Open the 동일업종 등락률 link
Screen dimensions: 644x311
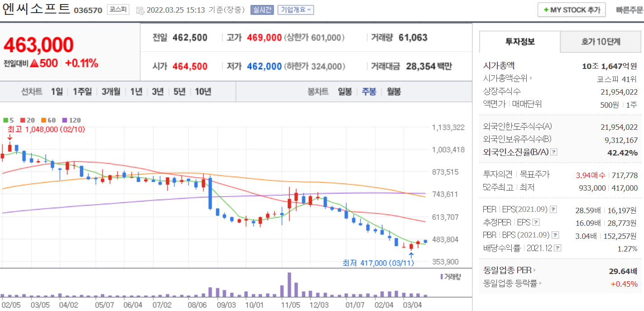coord(512,284)
